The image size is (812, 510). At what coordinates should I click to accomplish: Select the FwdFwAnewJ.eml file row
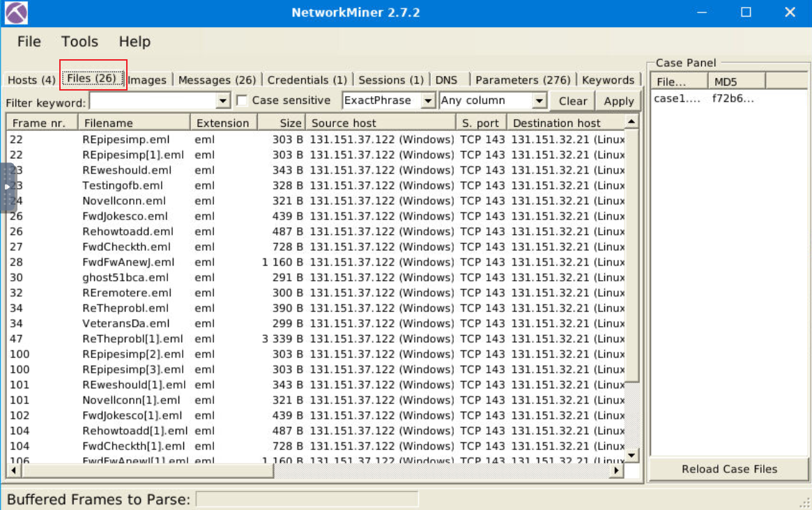tap(316, 262)
